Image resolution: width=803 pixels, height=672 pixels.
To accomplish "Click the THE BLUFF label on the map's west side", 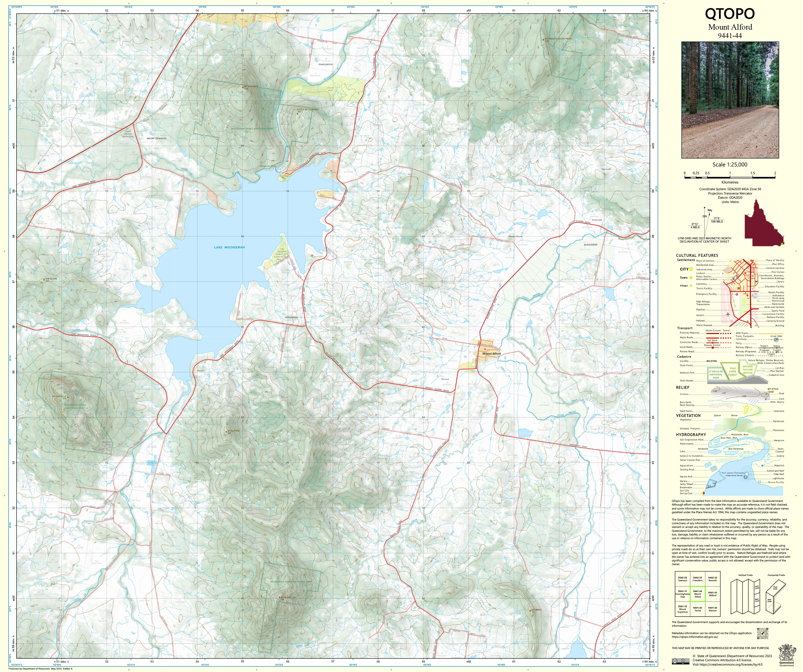I will (x=51, y=279).
